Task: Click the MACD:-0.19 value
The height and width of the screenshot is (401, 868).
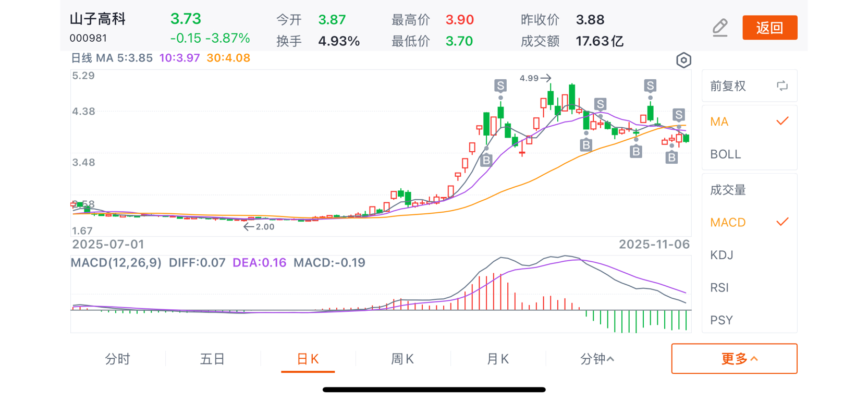Action: pos(329,263)
